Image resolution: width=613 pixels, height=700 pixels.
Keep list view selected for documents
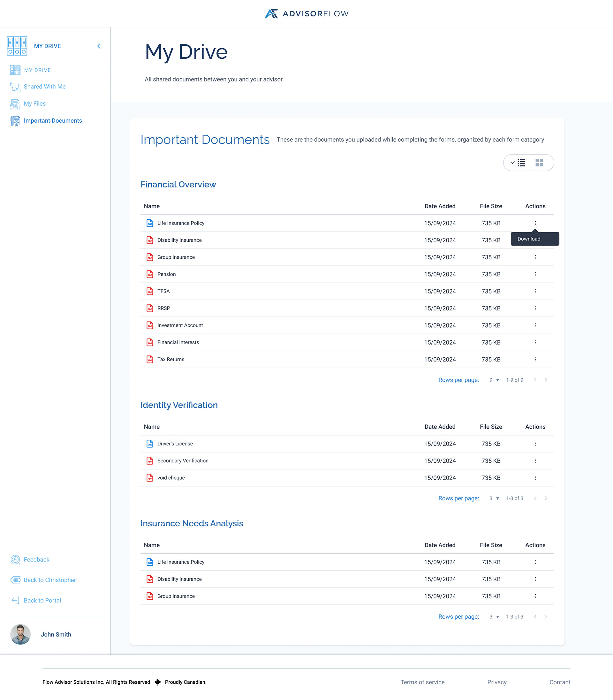click(518, 163)
